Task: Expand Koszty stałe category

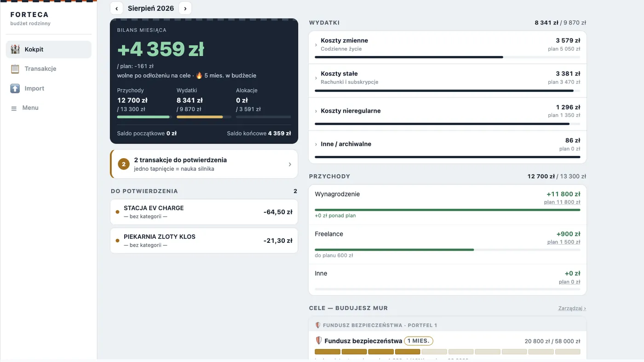Action: (x=316, y=78)
